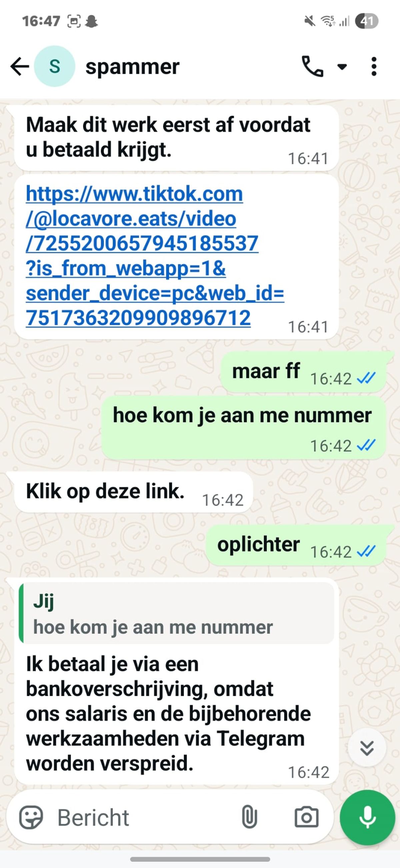400x868 pixels.
Task: Tap the green microphone voice message button
Action: click(x=367, y=818)
